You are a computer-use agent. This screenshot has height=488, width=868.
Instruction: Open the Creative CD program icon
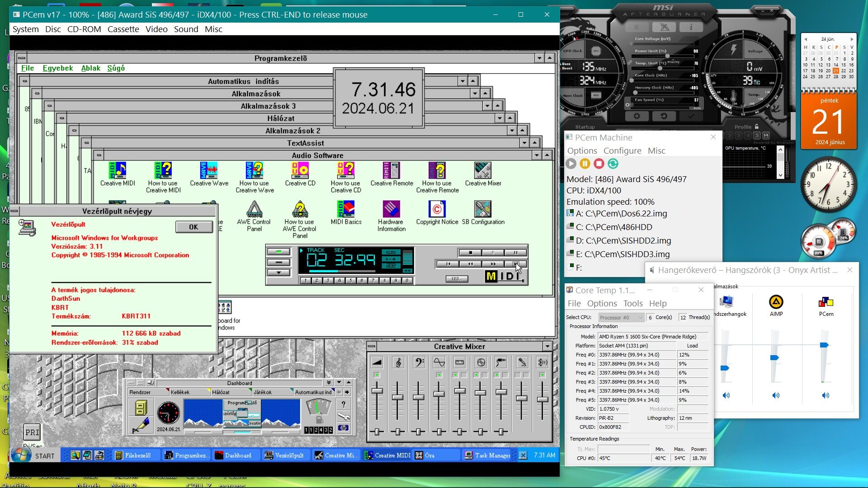[300, 174]
